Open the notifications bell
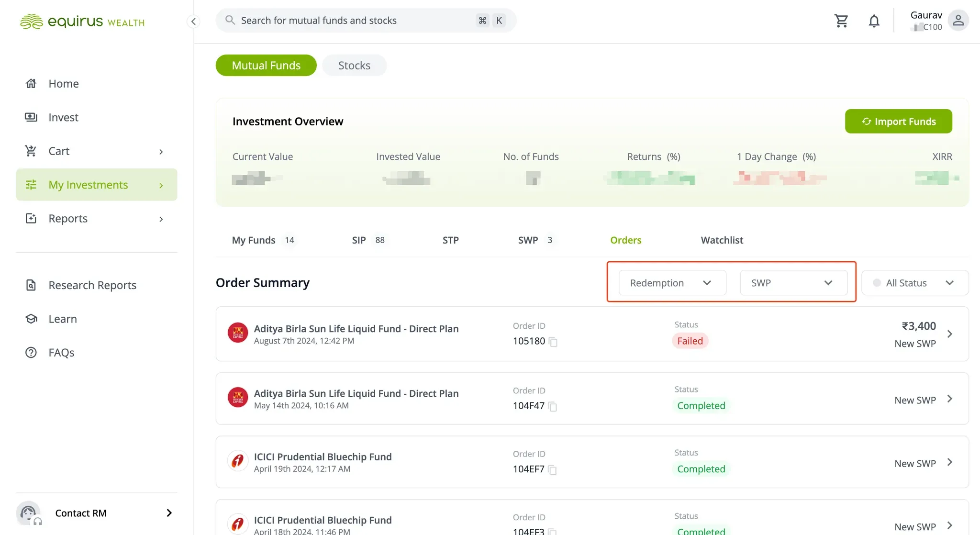This screenshot has height=535, width=980. 874,21
